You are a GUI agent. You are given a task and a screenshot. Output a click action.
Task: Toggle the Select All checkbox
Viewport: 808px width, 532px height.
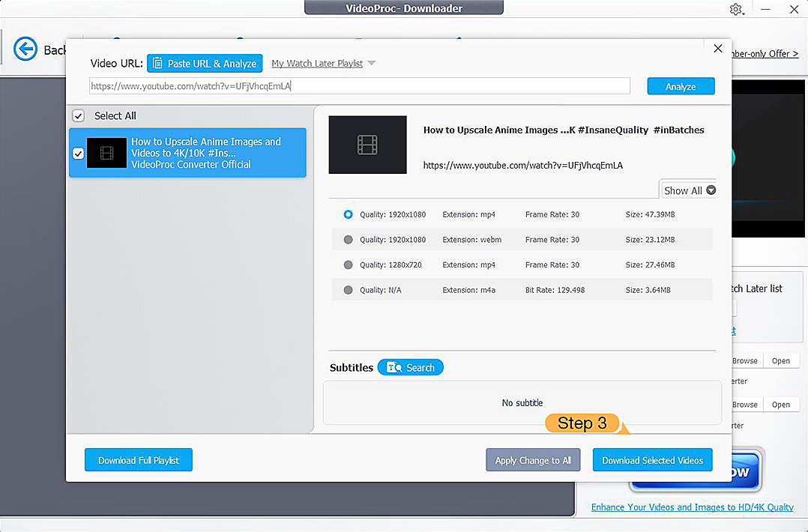pos(78,116)
